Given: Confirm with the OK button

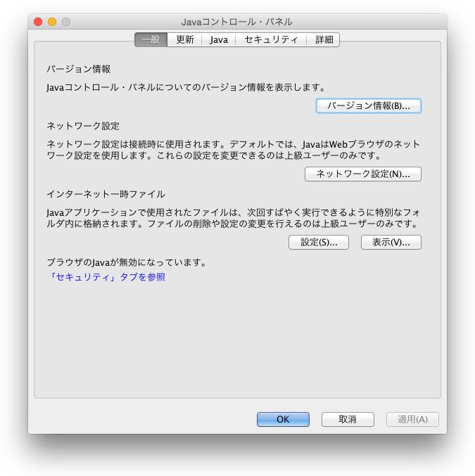Looking at the screenshot, I should tap(283, 419).
